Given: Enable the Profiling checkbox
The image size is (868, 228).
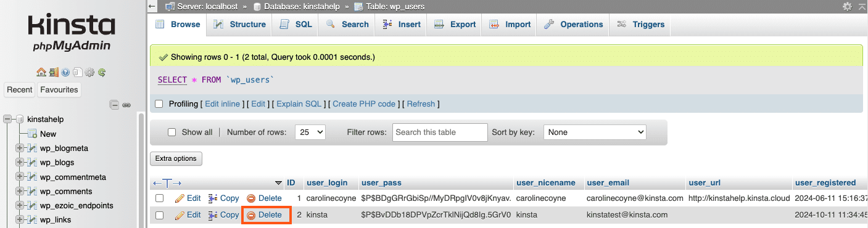Looking at the screenshot, I should click(159, 104).
